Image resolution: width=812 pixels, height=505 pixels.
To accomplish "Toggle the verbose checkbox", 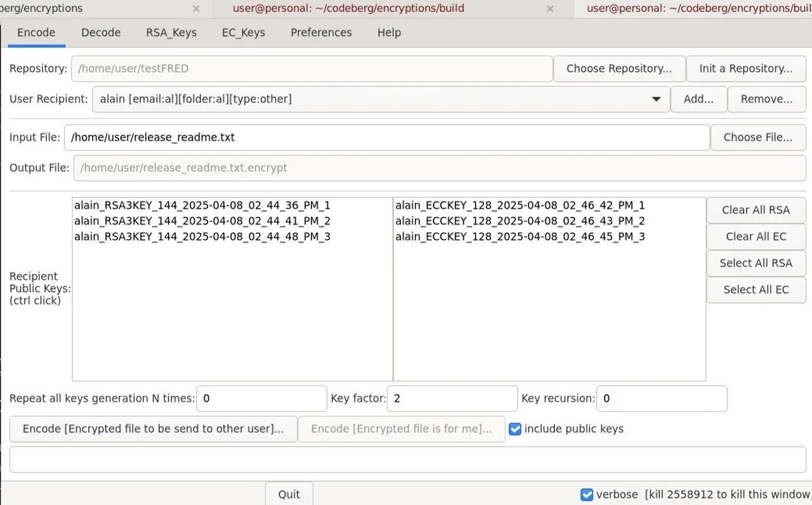I will pos(587,494).
